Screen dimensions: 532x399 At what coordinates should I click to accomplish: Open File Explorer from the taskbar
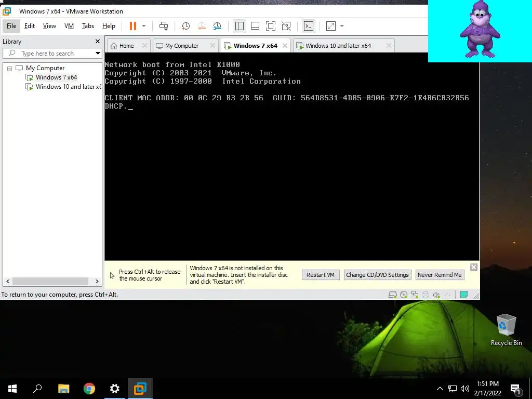[63, 389]
